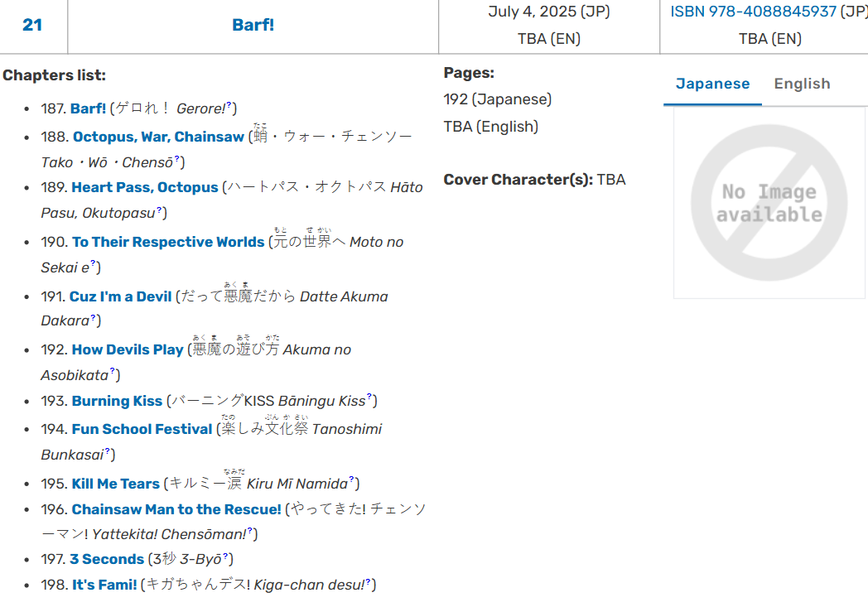Click the question mark after Kiru Mī Namida
The width and height of the screenshot is (868, 612).
pos(351,479)
